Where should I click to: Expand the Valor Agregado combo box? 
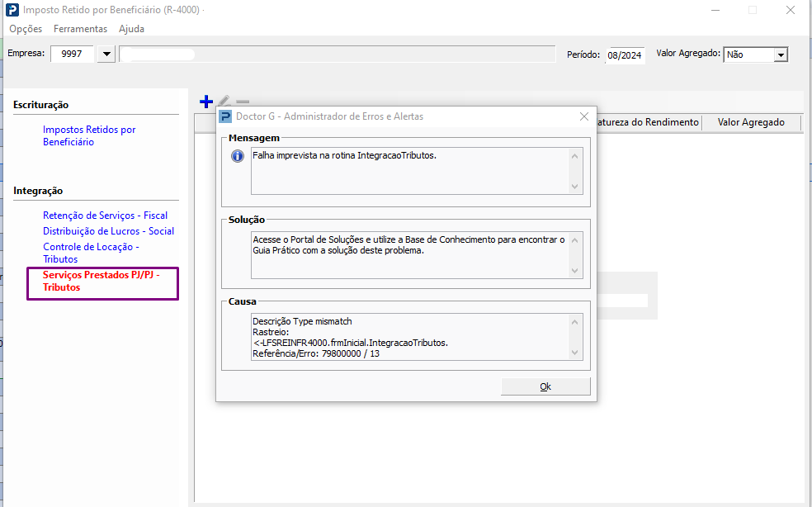780,54
